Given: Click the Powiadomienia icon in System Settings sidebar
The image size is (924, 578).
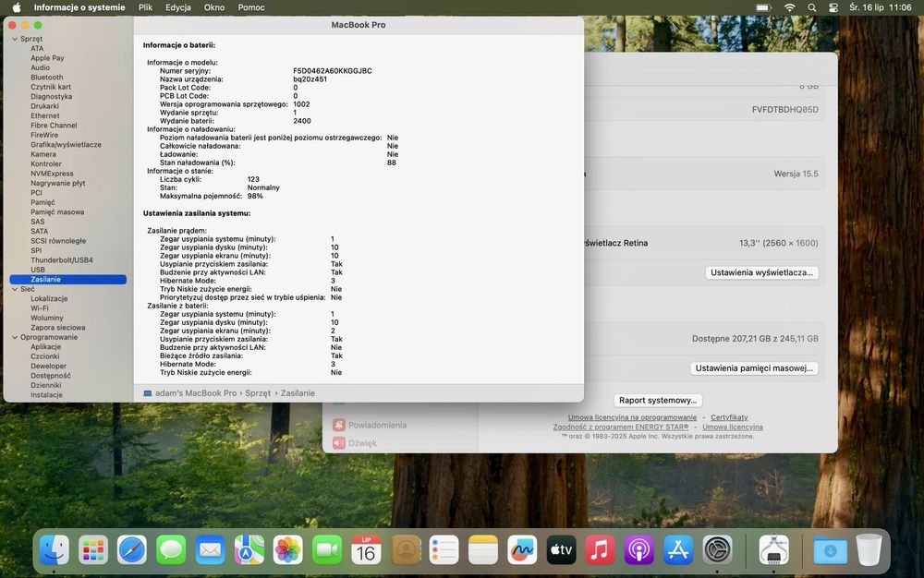Looking at the screenshot, I should point(339,425).
